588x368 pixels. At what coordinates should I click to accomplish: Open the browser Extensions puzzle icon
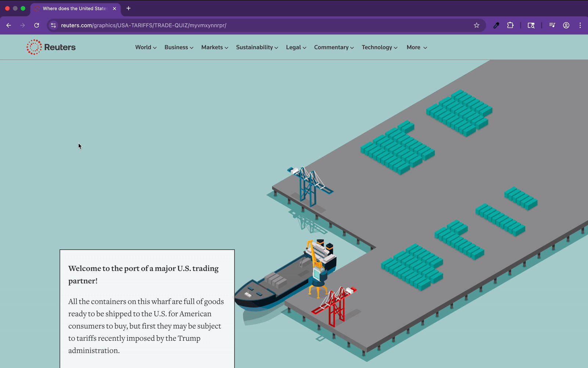coord(510,25)
